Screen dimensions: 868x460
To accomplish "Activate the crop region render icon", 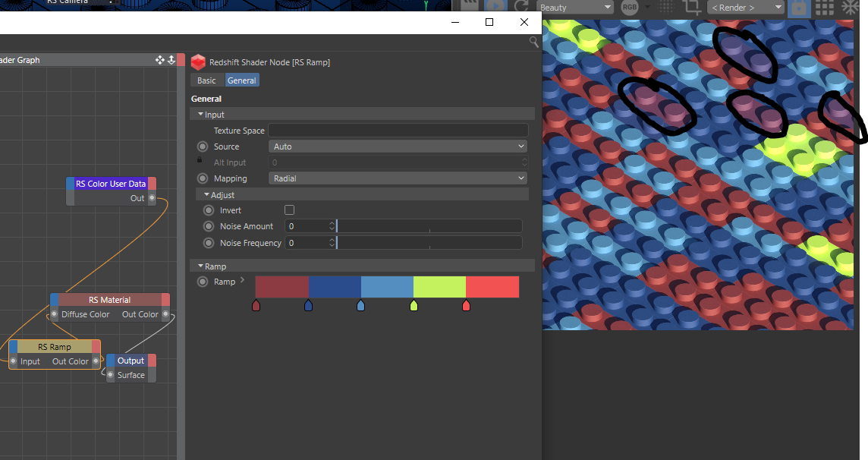I will [x=691, y=7].
